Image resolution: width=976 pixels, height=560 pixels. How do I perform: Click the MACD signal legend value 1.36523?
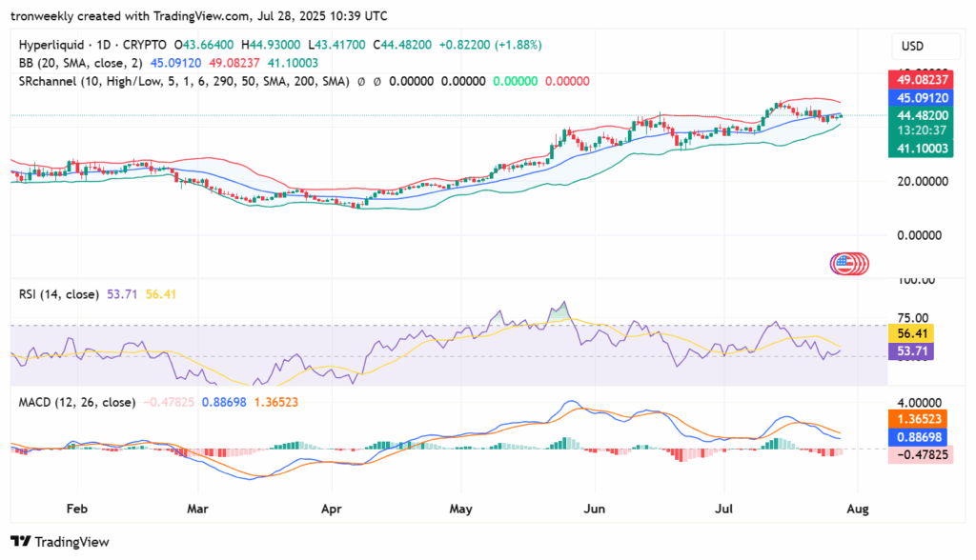pos(275,403)
